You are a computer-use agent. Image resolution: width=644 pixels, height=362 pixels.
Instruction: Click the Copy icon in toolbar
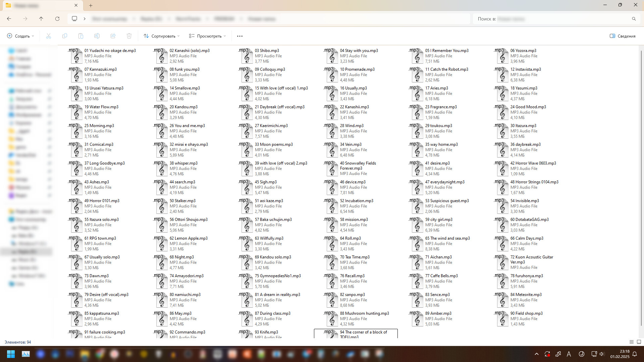coord(65,36)
